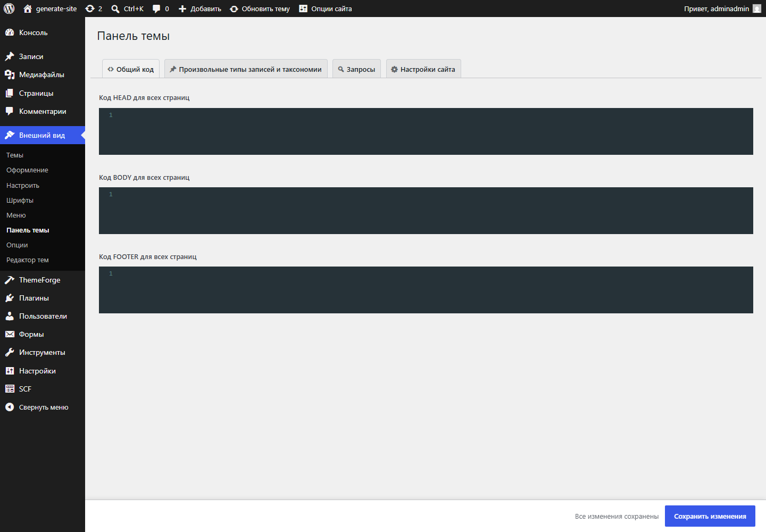Switch to the Общий код tab
Viewport: 766px width, 532px height.
tap(130, 69)
